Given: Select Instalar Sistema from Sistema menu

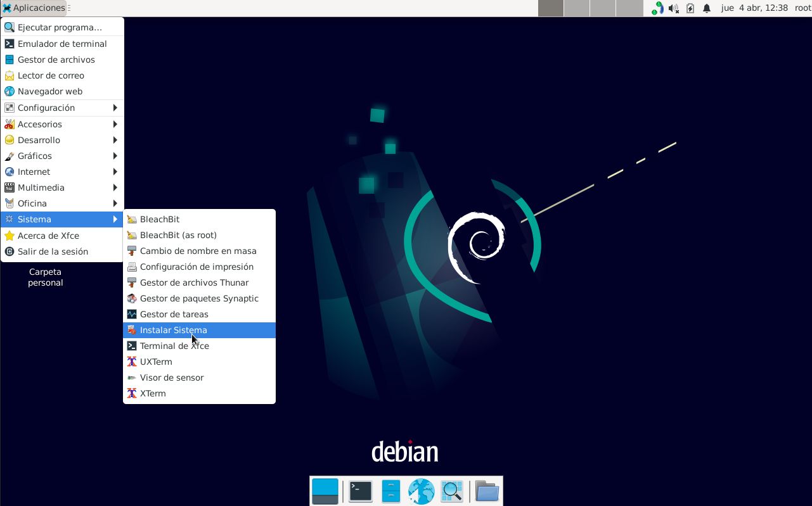Looking at the screenshot, I should pyautogui.click(x=173, y=330).
